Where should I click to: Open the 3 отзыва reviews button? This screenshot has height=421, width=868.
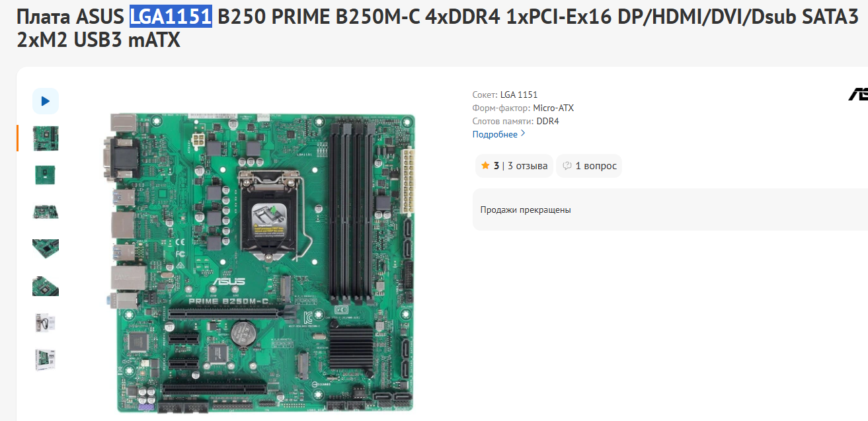[x=514, y=166]
